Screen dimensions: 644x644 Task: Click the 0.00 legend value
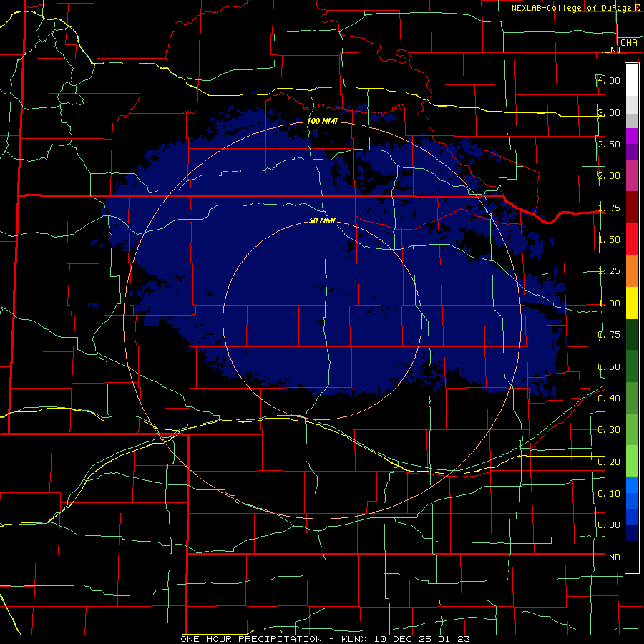click(609, 525)
